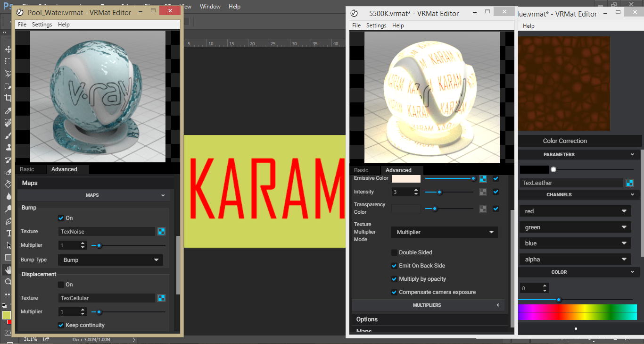Click the Bump Multiplier slider
Image resolution: width=644 pixels, height=344 pixels.
tap(128, 245)
